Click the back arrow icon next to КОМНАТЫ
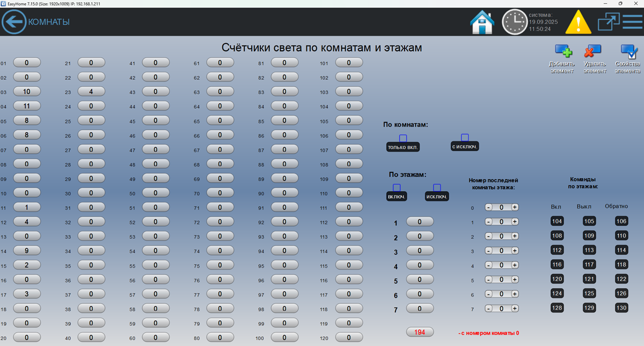This screenshot has height=346, width=644. pos(14,22)
